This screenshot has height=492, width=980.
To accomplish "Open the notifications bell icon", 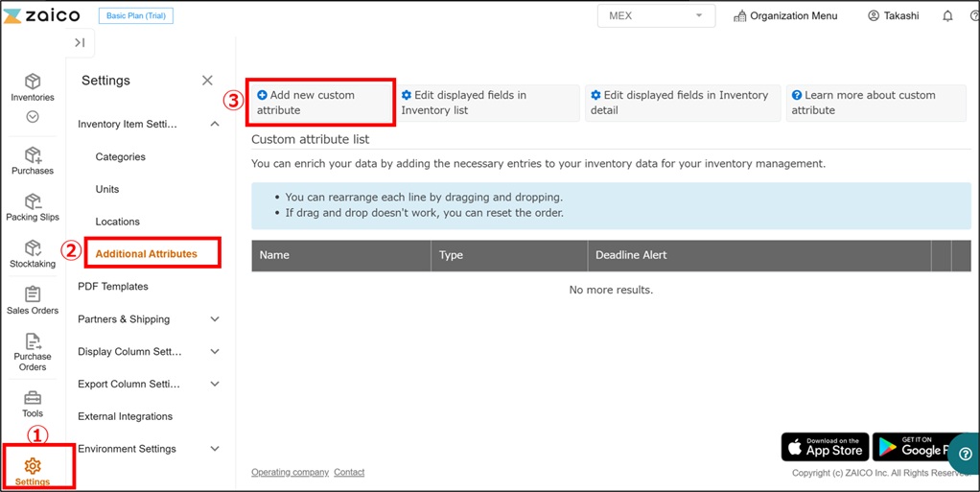I will tap(947, 15).
